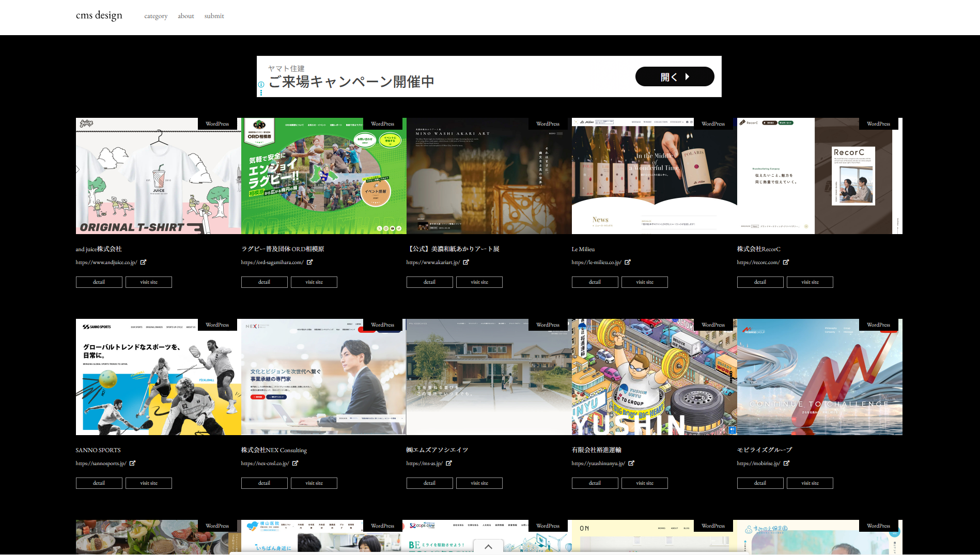
Task: Visit site for SANNO SPORTS
Action: point(149,483)
